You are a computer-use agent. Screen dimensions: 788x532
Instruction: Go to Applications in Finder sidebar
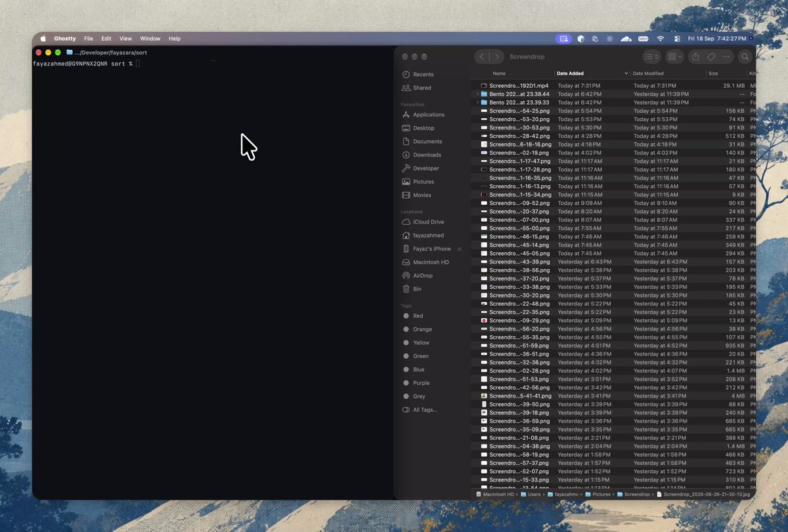423,114
